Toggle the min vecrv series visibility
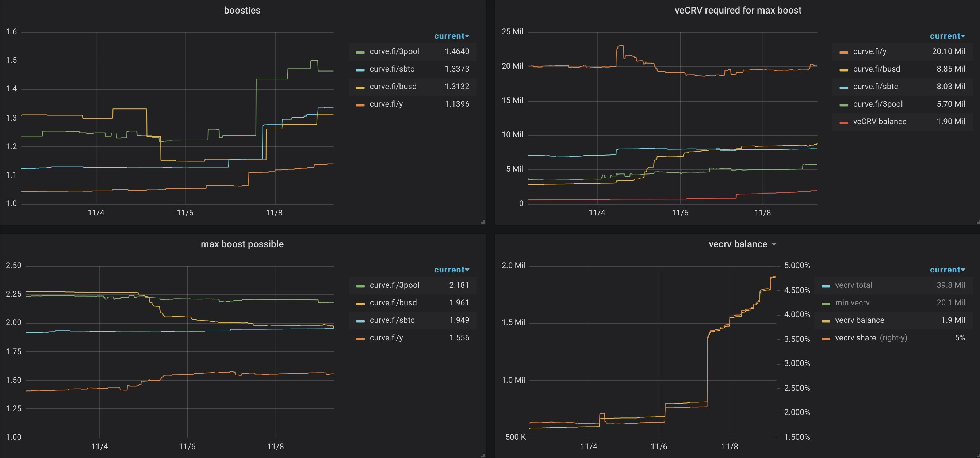Image resolution: width=980 pixels, height=458 pixels. point(852,303)
